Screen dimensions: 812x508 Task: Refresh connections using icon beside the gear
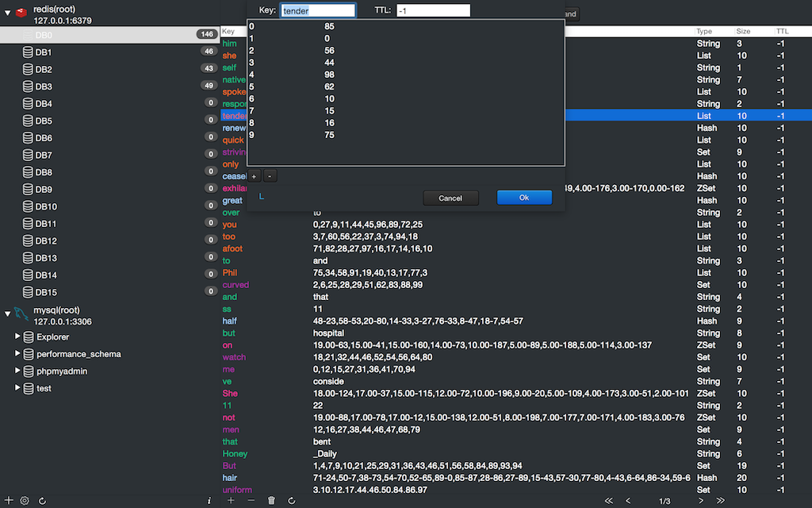point(42,501)
